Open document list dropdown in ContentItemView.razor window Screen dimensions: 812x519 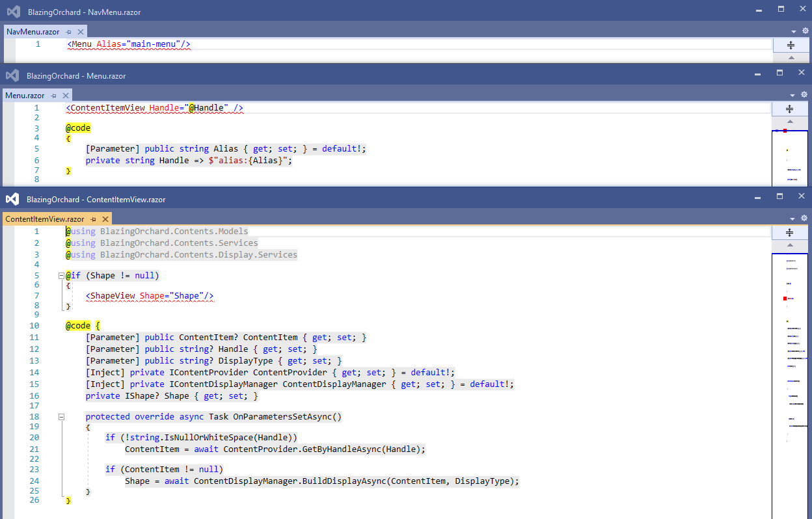(794, 219)
